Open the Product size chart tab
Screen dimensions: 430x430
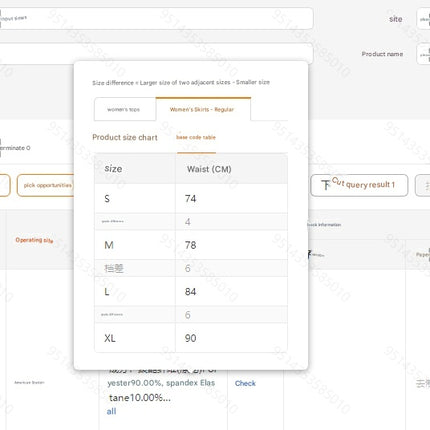(x=125, y=137)
